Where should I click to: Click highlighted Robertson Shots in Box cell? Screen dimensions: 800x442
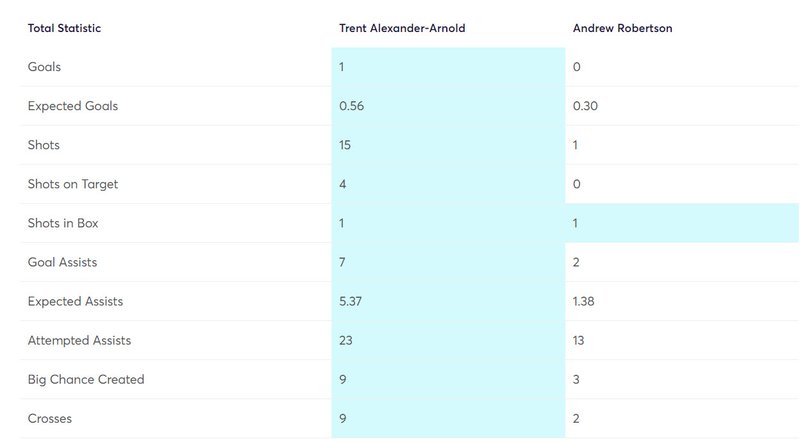682,223
